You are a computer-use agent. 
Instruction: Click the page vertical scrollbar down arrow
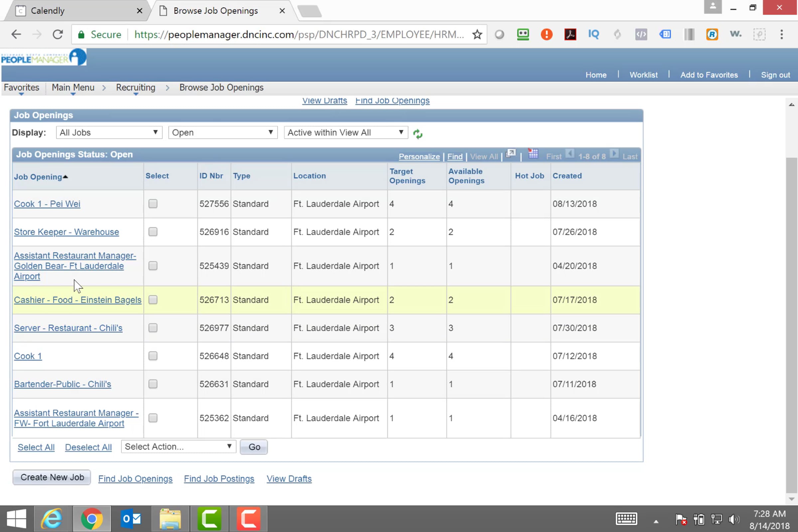[x=791, y=499]
